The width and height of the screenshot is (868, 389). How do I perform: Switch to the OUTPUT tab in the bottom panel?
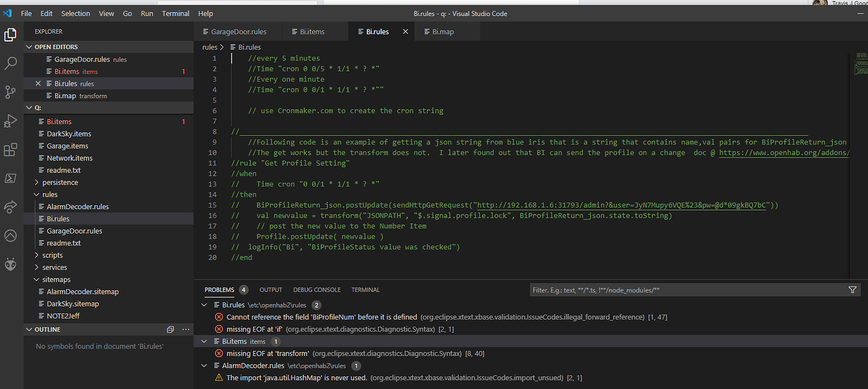(270, 290)
